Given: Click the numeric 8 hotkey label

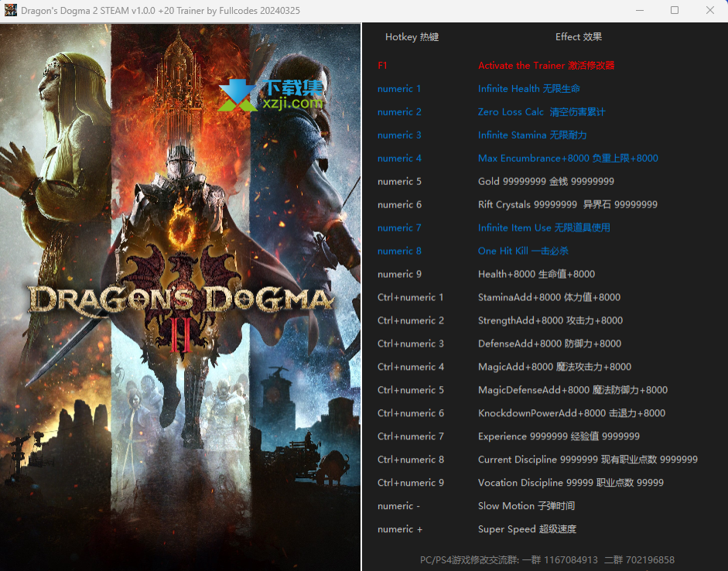Looking at the screenshot, I should pyautogui.click(x=399, y=251).
